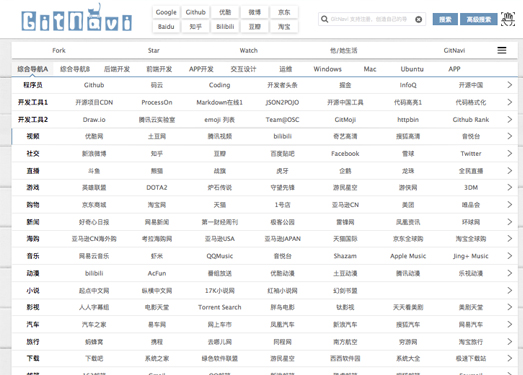Open the Baidu quick link button
Screen dimensions: 523x375
coord(166,26)
